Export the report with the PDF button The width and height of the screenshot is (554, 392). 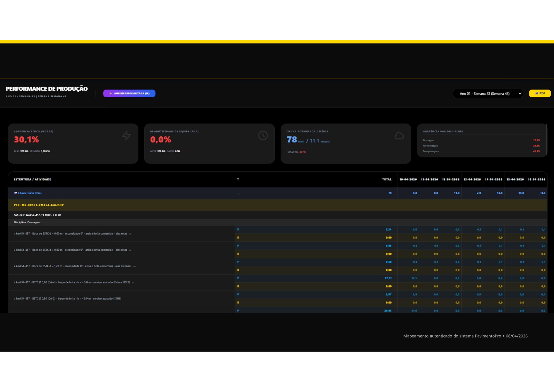coord(540,93)
